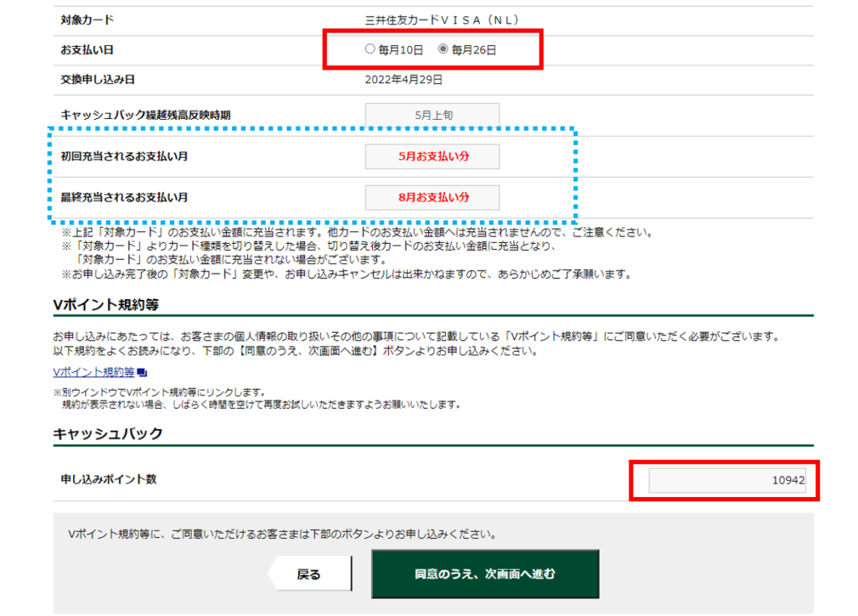Select the 毎月26日 payment date radio button
Image resolution: width=858 pixels, height=616 pixels.
444,49
